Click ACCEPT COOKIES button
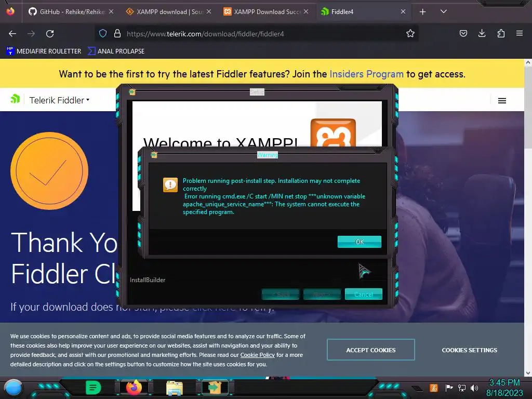Screen dimensions: 532x399 click(x=371, y=350)
